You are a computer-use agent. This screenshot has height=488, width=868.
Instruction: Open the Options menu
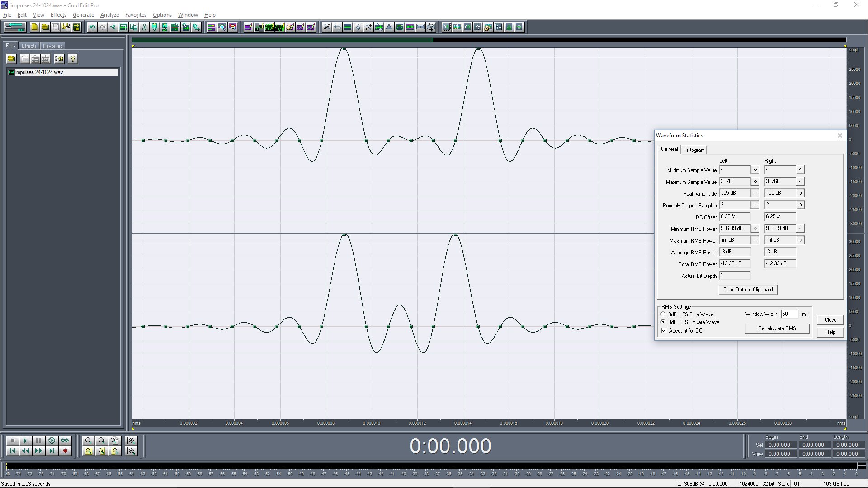tap(162, 14)
